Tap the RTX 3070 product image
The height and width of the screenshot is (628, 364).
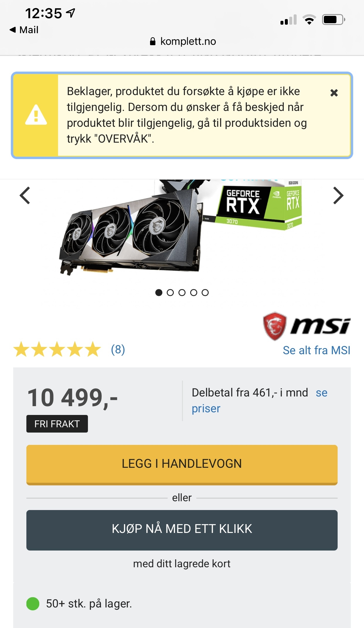[x=181, y=228]
